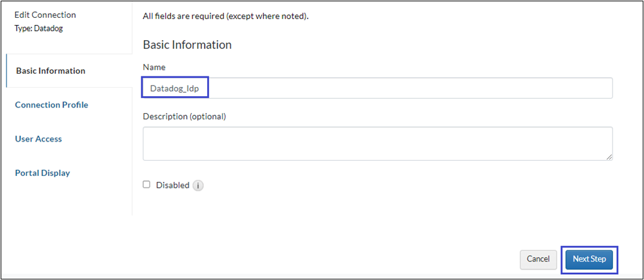Tick the Disabled checkbox

tap(147, 185)
